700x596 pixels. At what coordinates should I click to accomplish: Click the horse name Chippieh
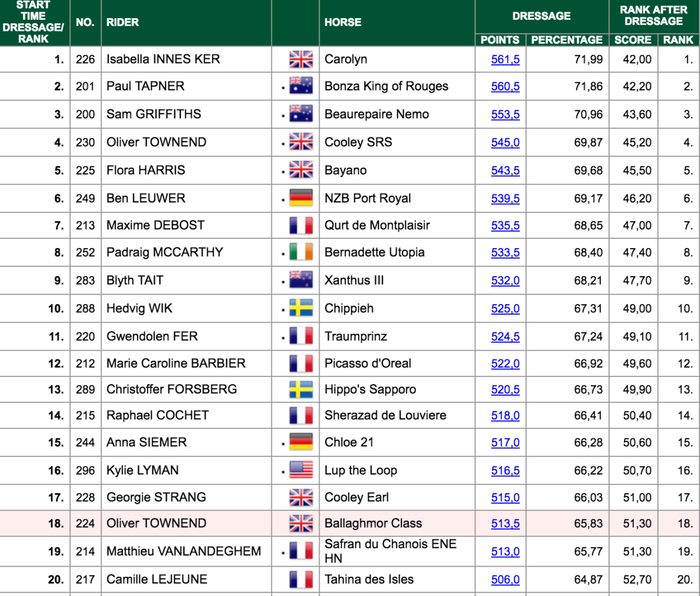point(349,308)
